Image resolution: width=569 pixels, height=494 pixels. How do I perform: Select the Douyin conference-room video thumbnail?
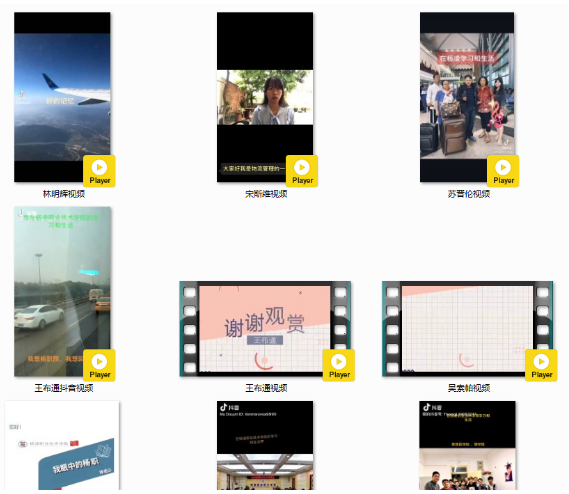pyautogui.click(x=265, y=445)
